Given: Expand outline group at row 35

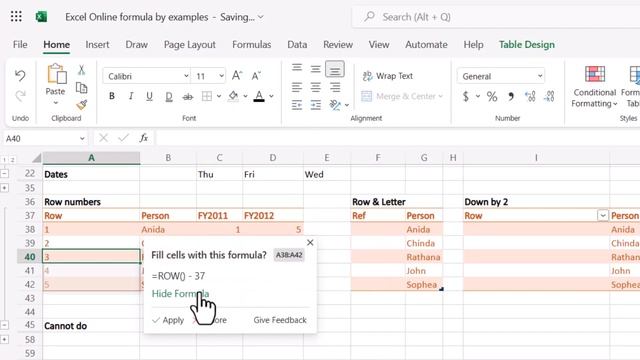Looking at the screenshot, I should pyautogui.click(x=4, y=188).
